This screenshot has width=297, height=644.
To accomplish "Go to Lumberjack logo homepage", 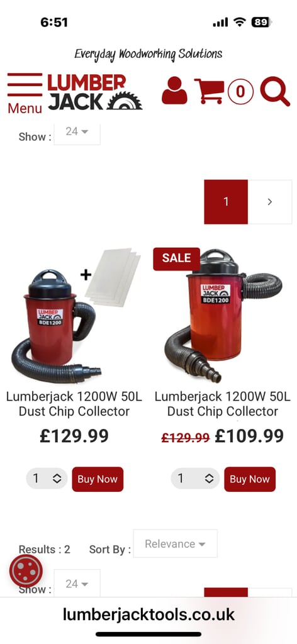I will point(95,92).
